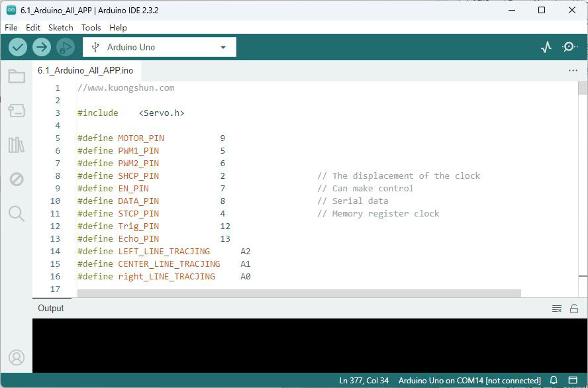Click the A0 pin value
The height and width of the screenshot is (388, 588).
tap(245, 277)
